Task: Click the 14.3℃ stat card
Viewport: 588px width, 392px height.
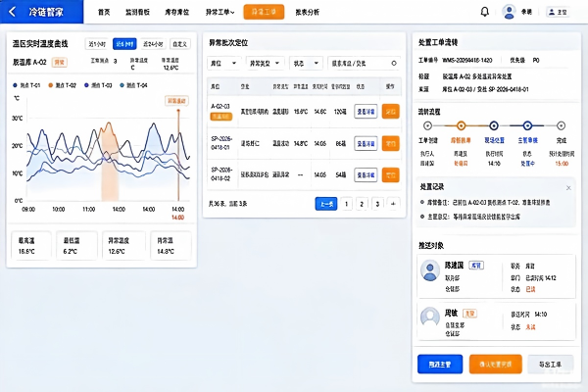Action: (x=171, y=246)
